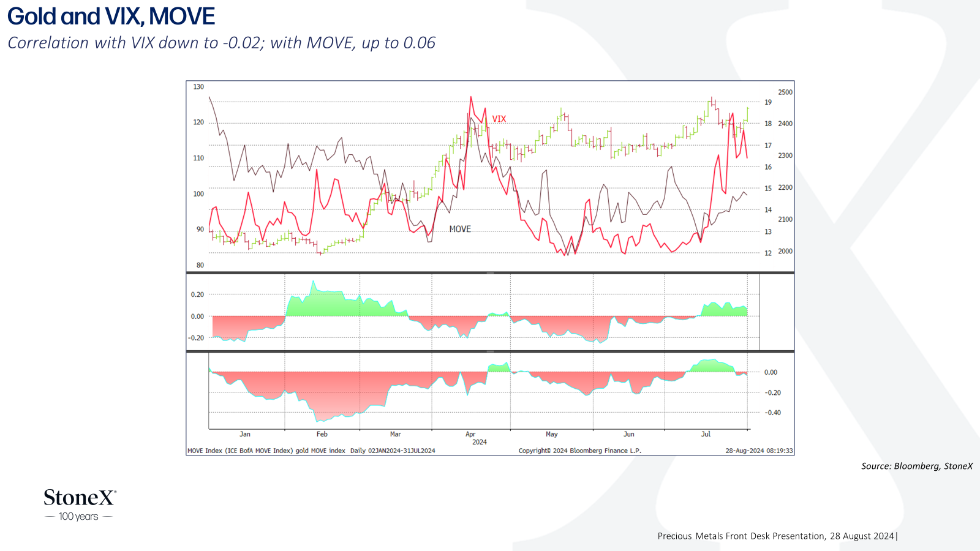Viewport: 980px width, 551px height.
Task: Click the "80" MOVE axis value
Action: click(x=200, y=265)
